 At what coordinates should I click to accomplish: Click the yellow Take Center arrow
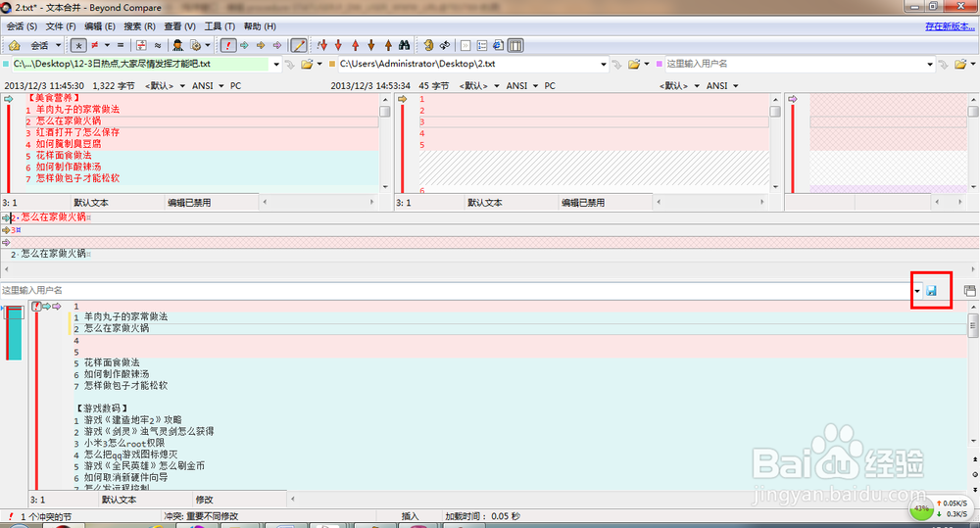pos(261,45)
